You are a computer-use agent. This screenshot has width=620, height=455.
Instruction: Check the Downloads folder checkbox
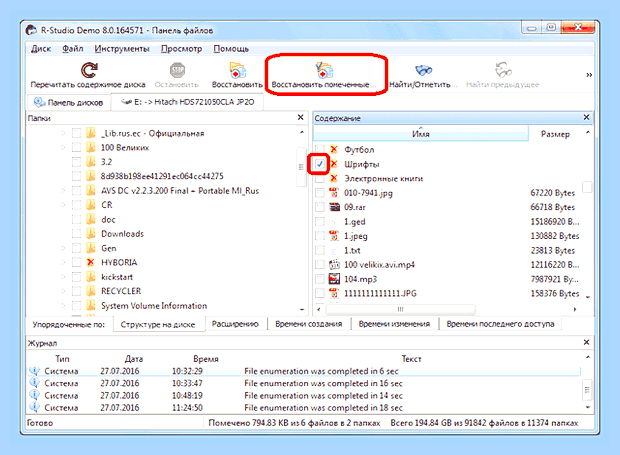point(76,234)
